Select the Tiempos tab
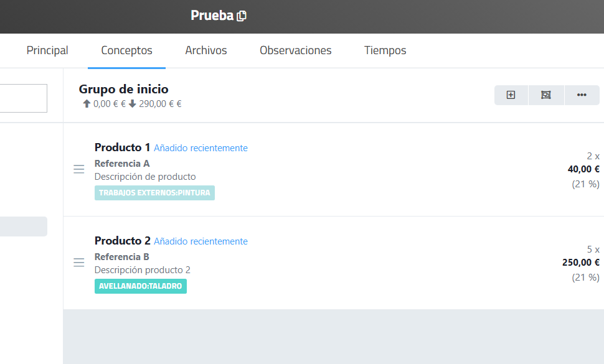Image resolution: width=604 pixels, height=364 pixels. tap(385, 50)
